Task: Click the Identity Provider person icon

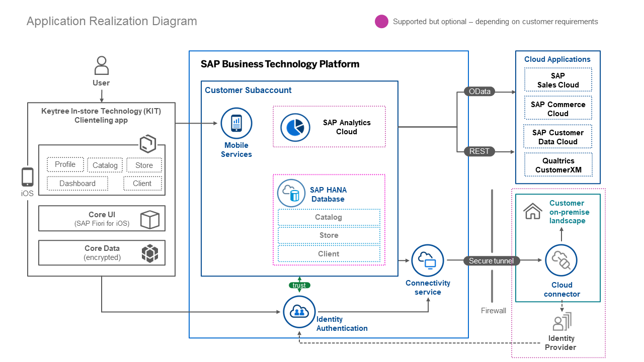Action: 562,321
